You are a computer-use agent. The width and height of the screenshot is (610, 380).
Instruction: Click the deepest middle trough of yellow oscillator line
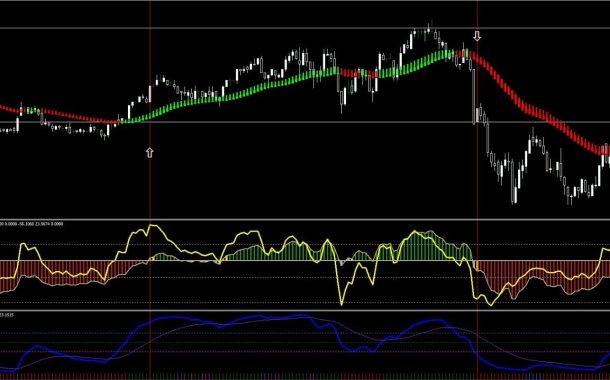point(342,303)
